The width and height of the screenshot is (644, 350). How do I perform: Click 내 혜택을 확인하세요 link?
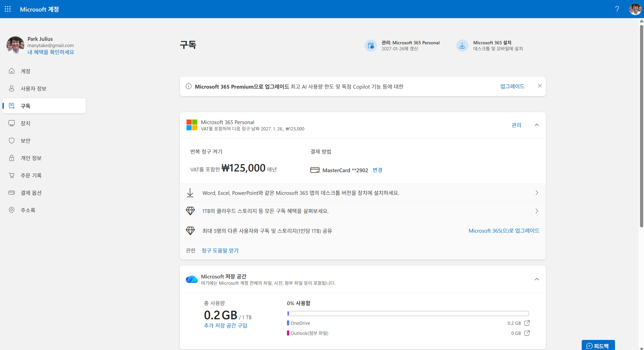(x=51, y=52)
